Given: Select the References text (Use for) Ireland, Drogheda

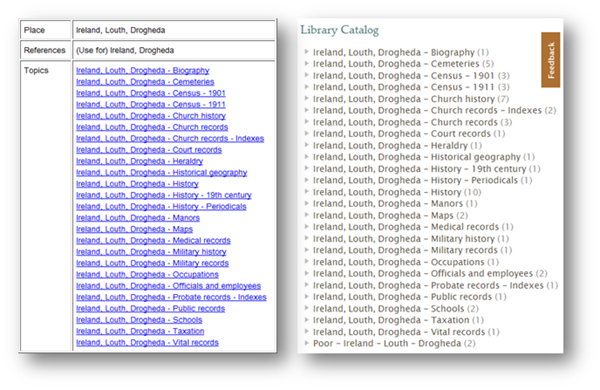Looking at the screenshot, I should pos(125,50).
